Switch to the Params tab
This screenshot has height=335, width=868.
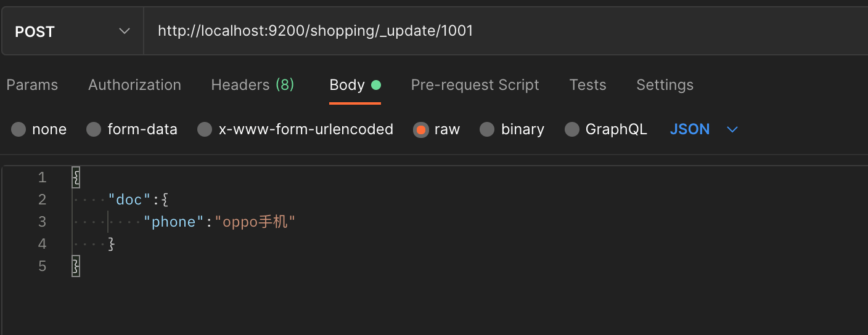click(x=32, y=85)
